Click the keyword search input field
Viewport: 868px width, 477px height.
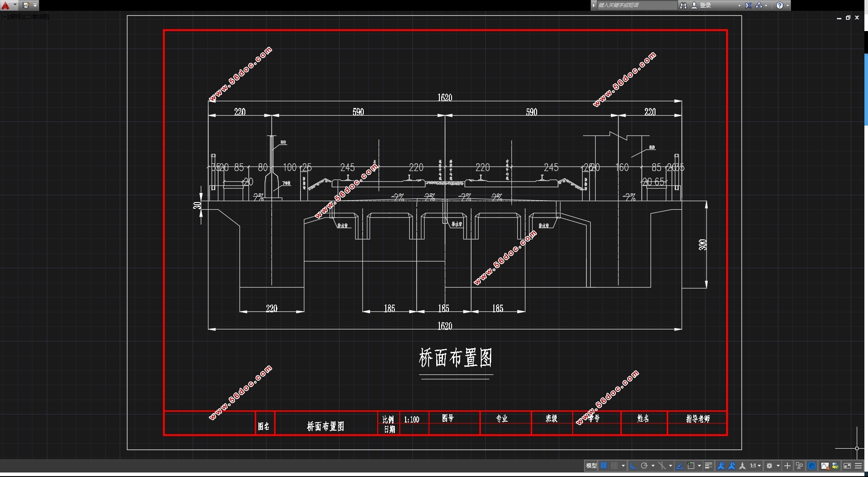pyautogui.click(x=637, y=5)
